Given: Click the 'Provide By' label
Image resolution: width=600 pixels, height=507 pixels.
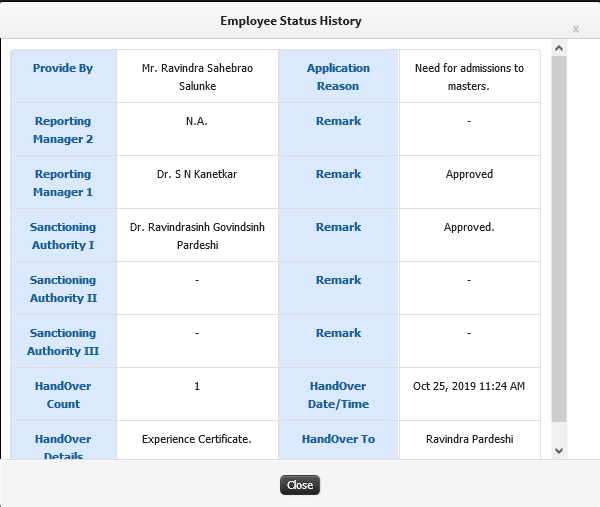Looking at the screenshot, I should [x=63, y=68].
